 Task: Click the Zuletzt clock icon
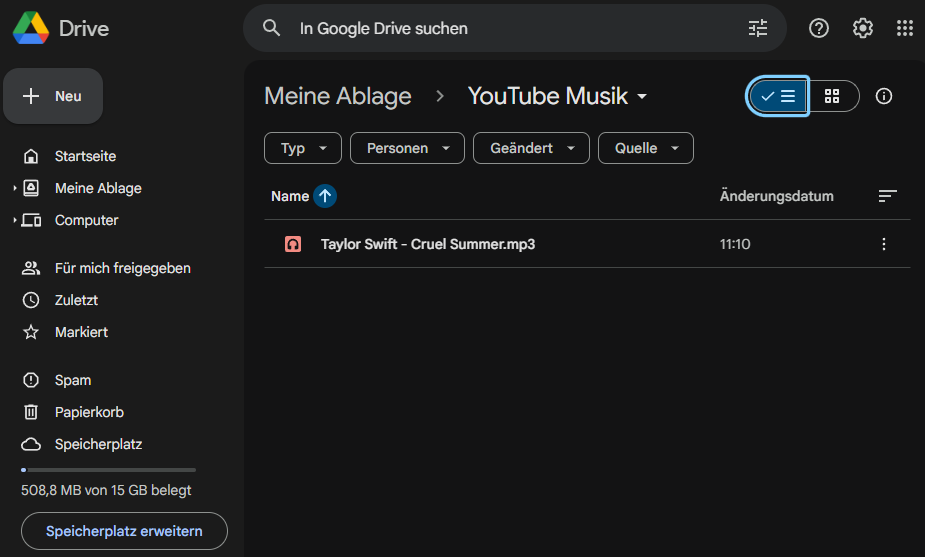coord(31,300)
